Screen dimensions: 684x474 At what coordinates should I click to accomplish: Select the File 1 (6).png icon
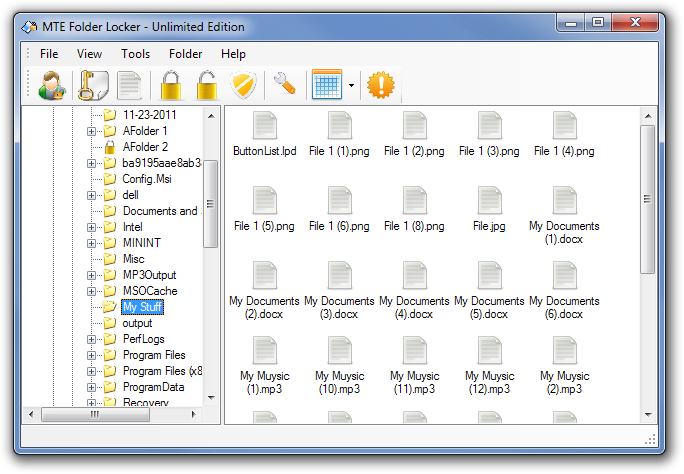(340, 201)
